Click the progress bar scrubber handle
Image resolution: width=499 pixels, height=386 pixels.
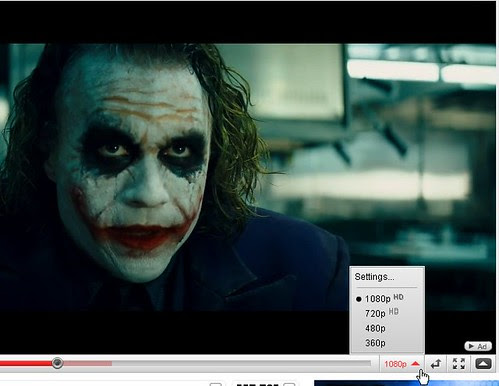[57, 363]
